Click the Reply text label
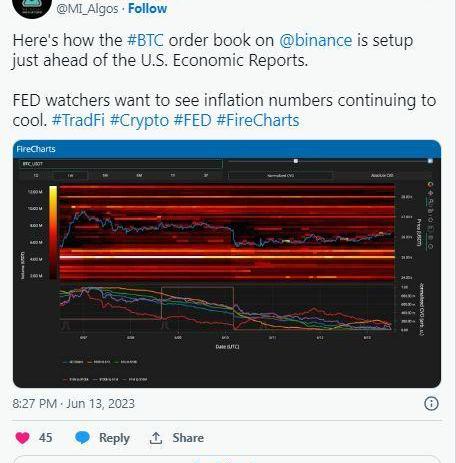This screenshot has height=463, width=456. point(114,438)
